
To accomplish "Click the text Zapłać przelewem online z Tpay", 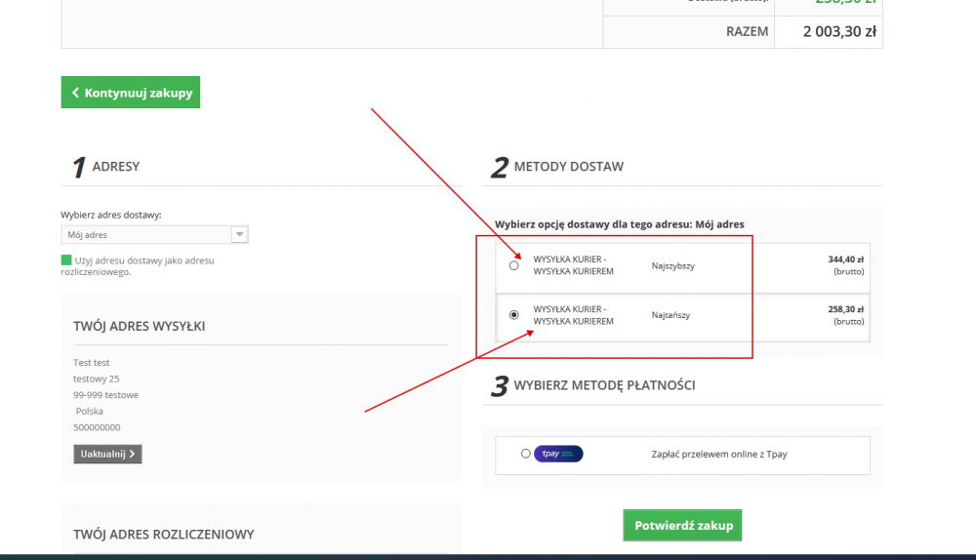I will click(x=719, y=455).
